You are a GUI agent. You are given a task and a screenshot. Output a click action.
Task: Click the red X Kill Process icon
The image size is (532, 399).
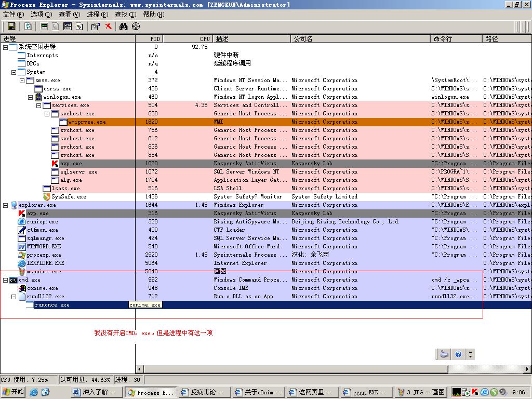(x=108, y=26)
